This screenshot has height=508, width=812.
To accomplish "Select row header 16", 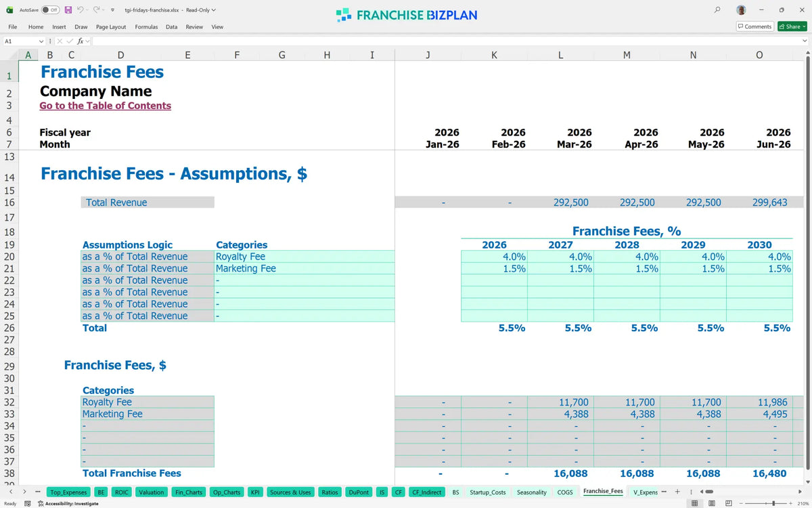I will [9, 203].
